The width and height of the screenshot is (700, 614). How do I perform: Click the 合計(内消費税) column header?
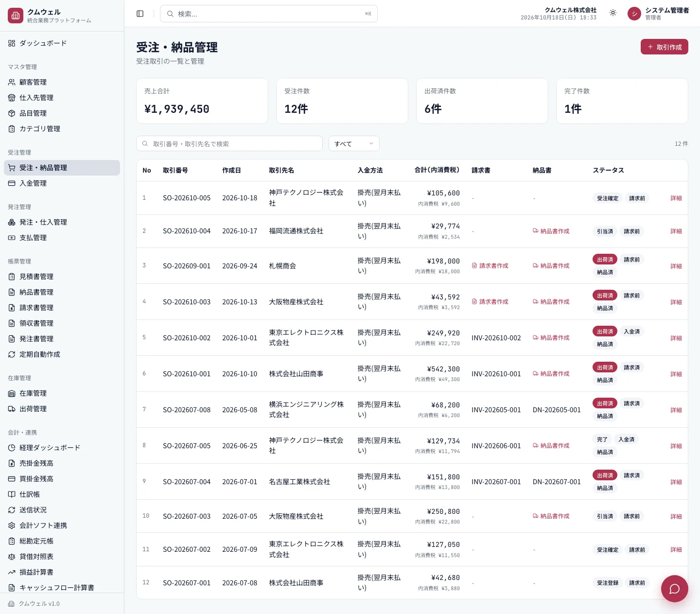(x=437, y=170)
